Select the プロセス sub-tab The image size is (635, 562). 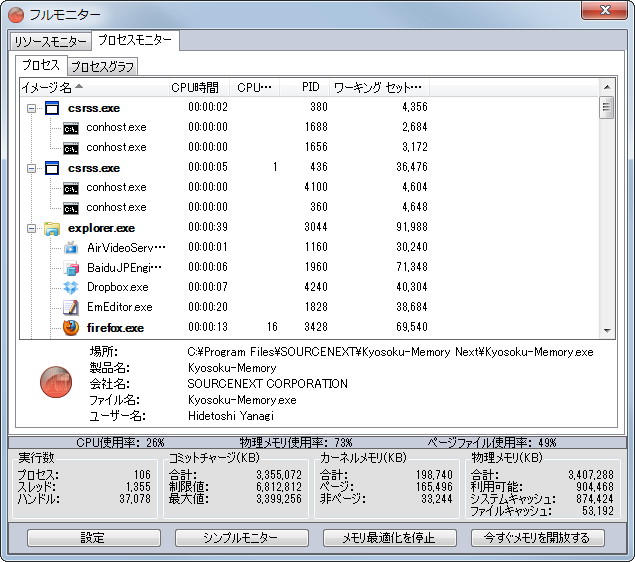[x=41, y=65]
